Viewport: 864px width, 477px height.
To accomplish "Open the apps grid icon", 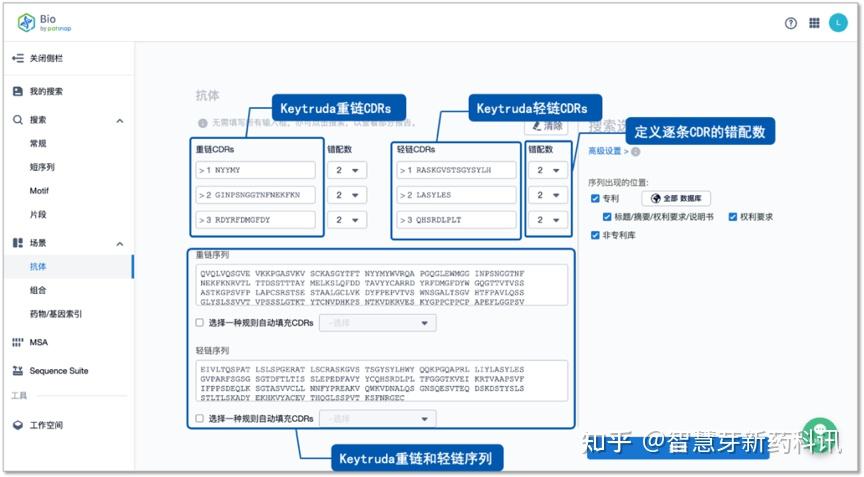I will (x=814, y=23).
